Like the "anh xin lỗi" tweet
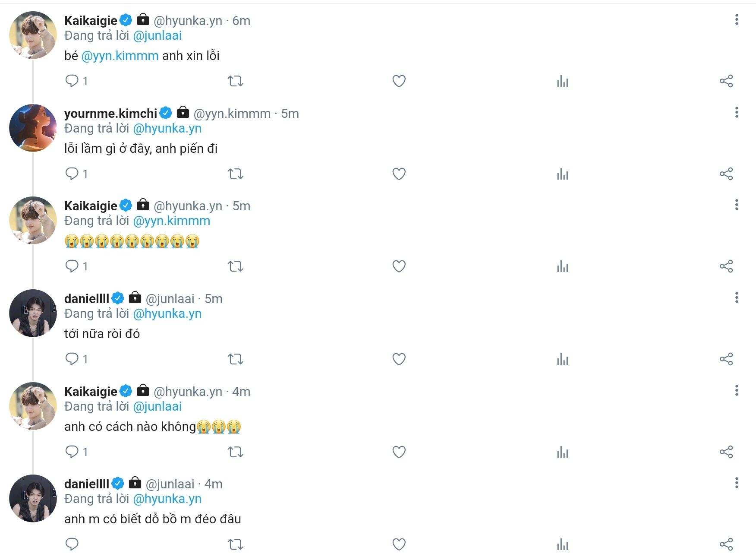756x557 pixels. (x=399, y=81)
